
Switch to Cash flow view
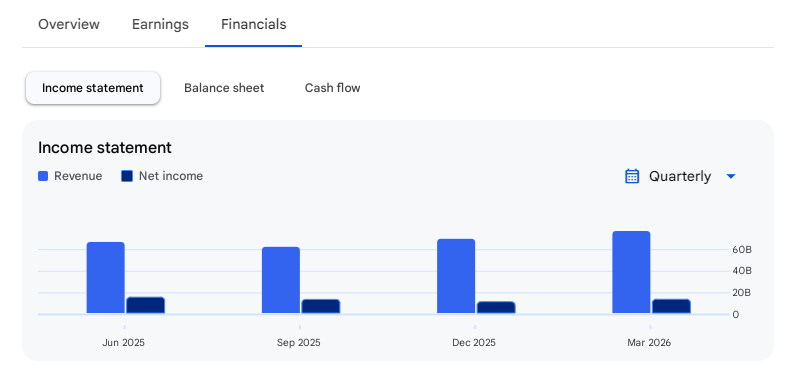point(332,88)
